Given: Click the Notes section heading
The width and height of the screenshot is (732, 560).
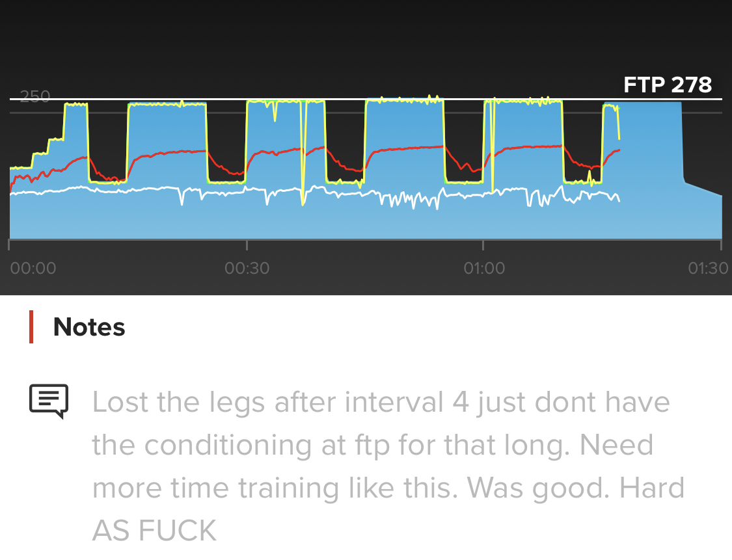Looking at the screenshot, I should 89,327.
